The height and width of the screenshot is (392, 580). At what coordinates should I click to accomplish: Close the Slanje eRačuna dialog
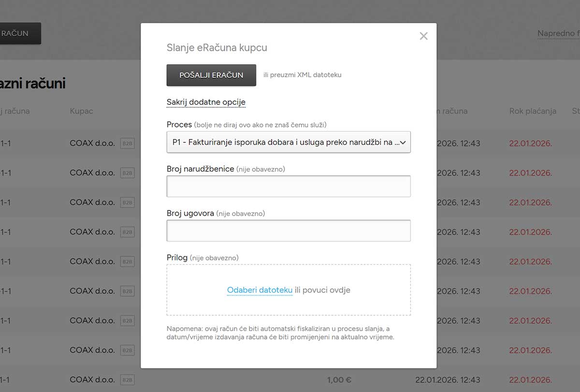pos(423,36)
